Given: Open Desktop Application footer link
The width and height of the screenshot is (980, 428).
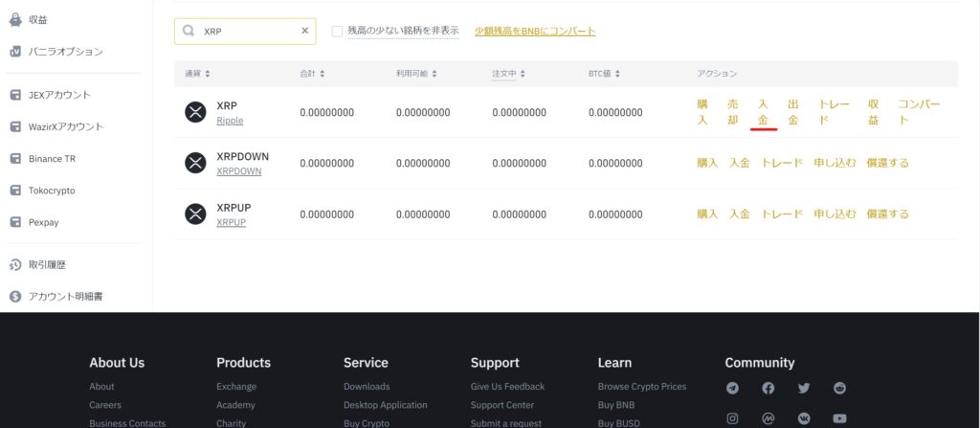Looking at the screenshot, I should click(386, 405).
